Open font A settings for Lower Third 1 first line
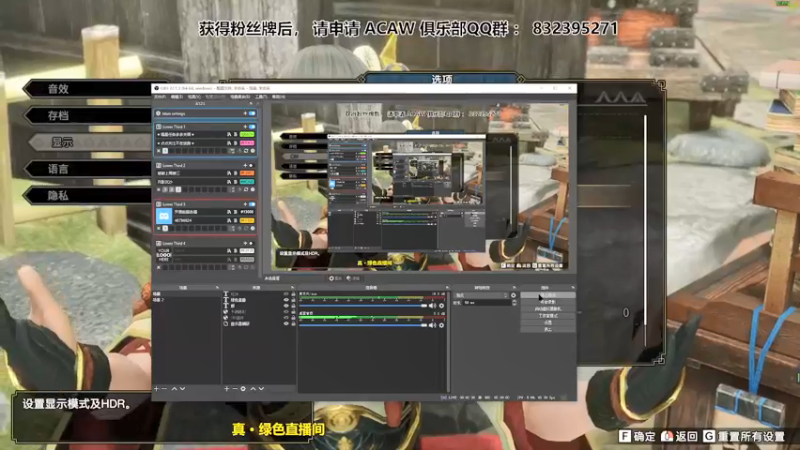This screenshot has height=450, width=800. tap(229, 135)
